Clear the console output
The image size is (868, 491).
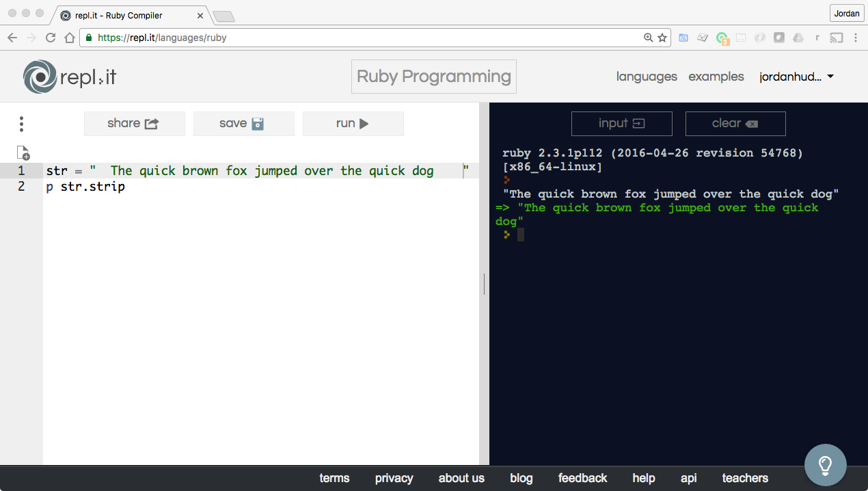coord(735,124)
